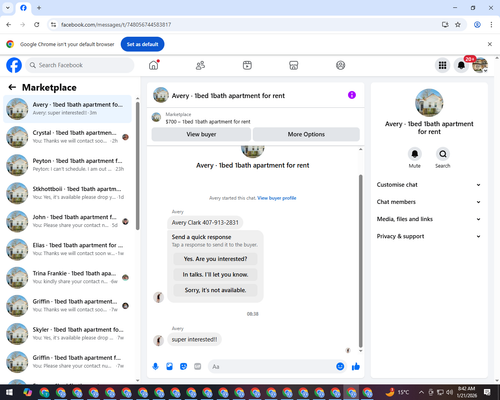This screenshot has height=400, width=500.
Task: Open Chrome's three-dot menu
Action: [491, 25]
